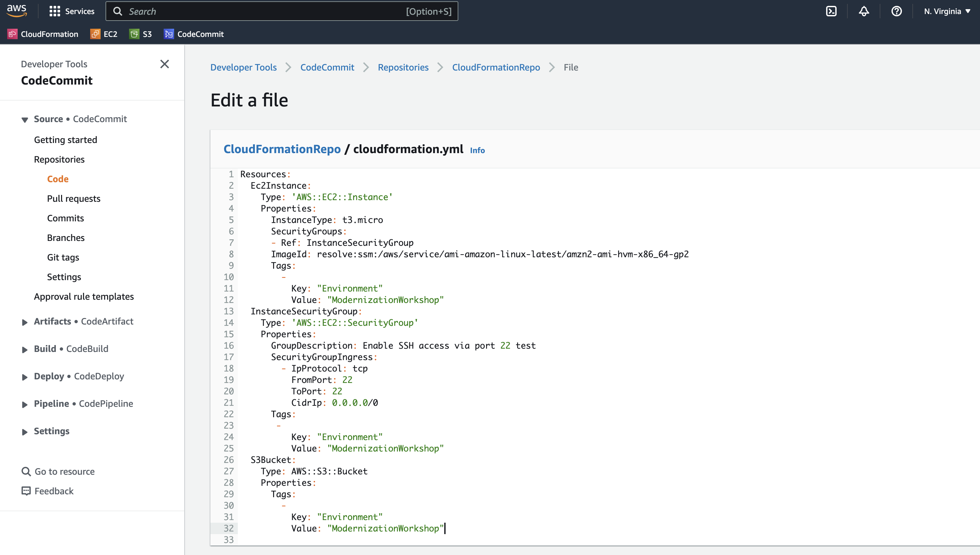Click Go to resource link
This screenshot has height=555, width=980.
[64, 471]
